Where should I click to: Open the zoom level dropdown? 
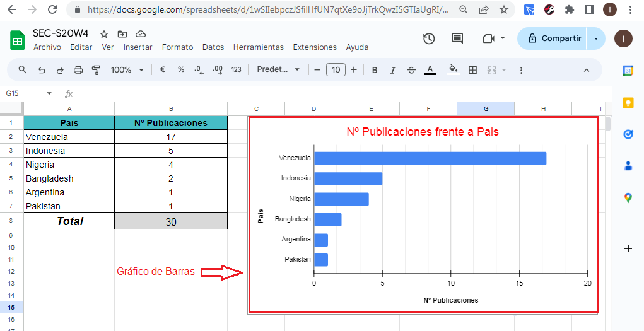click(127, 70)
